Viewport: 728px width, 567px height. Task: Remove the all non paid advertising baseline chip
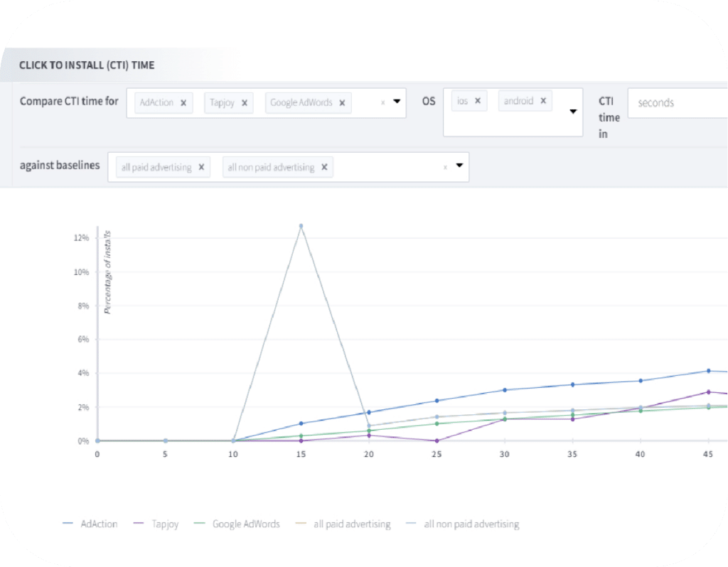[325, 167]
